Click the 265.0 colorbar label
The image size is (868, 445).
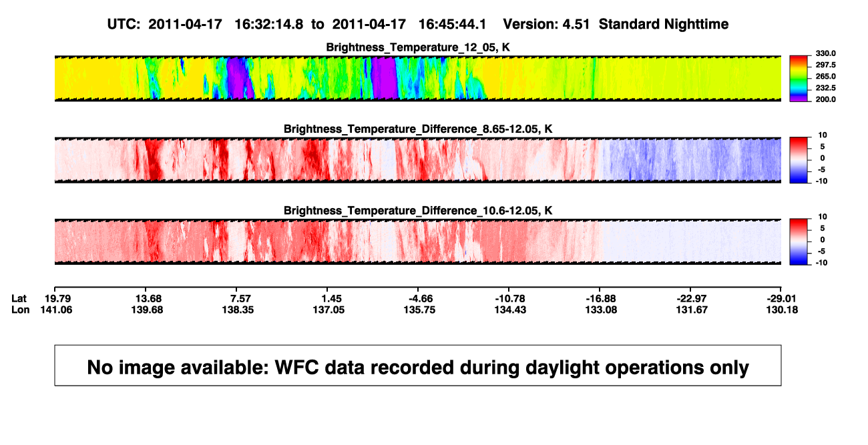click(825, 77)
